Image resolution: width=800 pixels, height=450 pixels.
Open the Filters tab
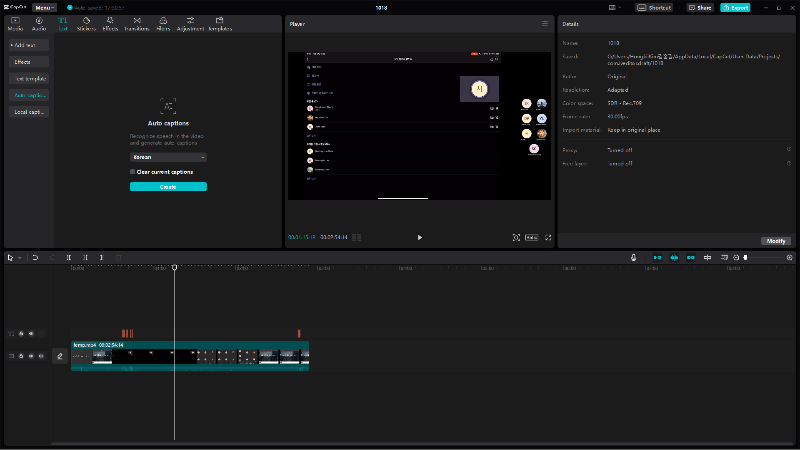pyautogui.click(x=163, y=24)
